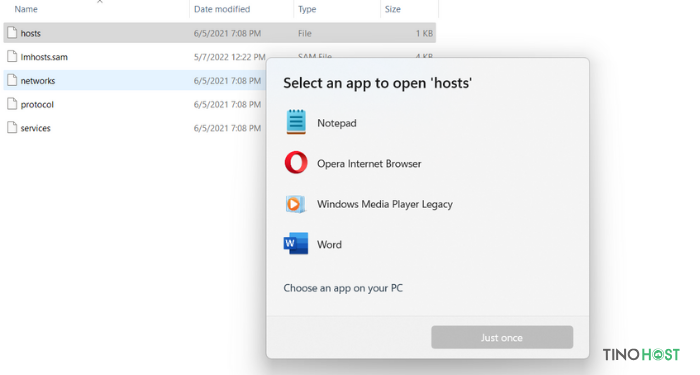Click the lmhosts.sam file icon

12,56
